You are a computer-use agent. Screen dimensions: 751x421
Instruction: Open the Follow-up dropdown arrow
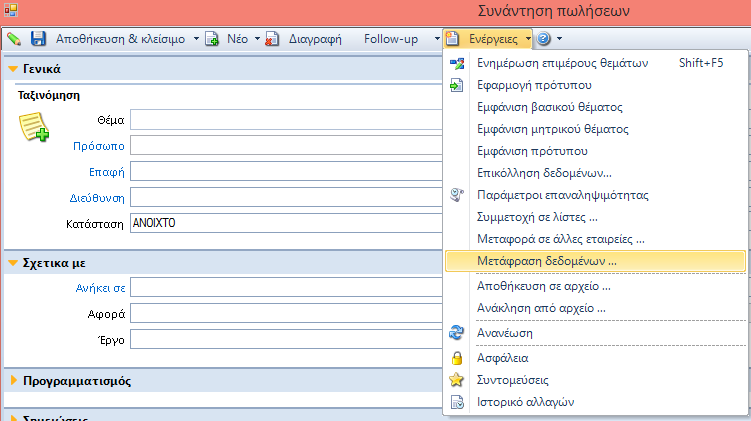[437, 39]
